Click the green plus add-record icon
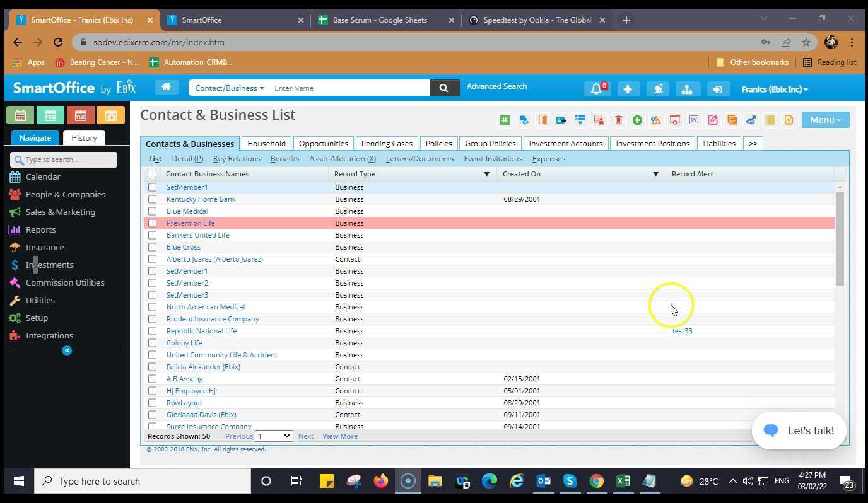868x503 pixels. click(637, 120)
